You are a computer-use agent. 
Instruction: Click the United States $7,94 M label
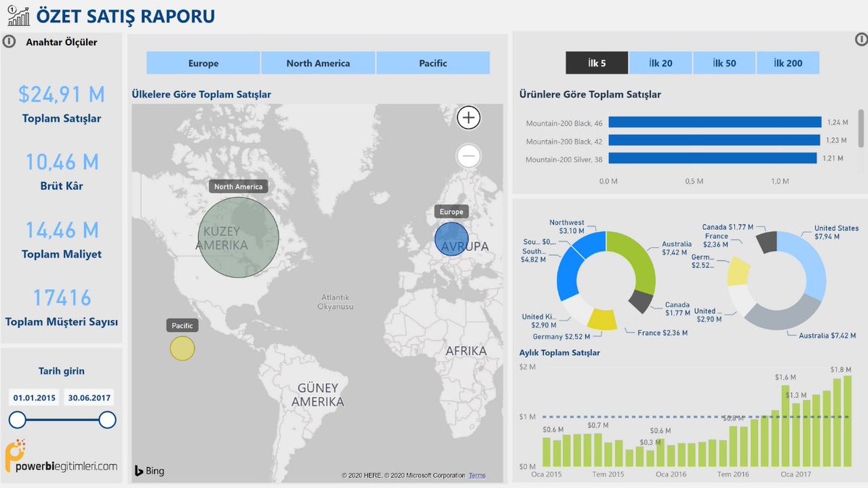point(836,232)
